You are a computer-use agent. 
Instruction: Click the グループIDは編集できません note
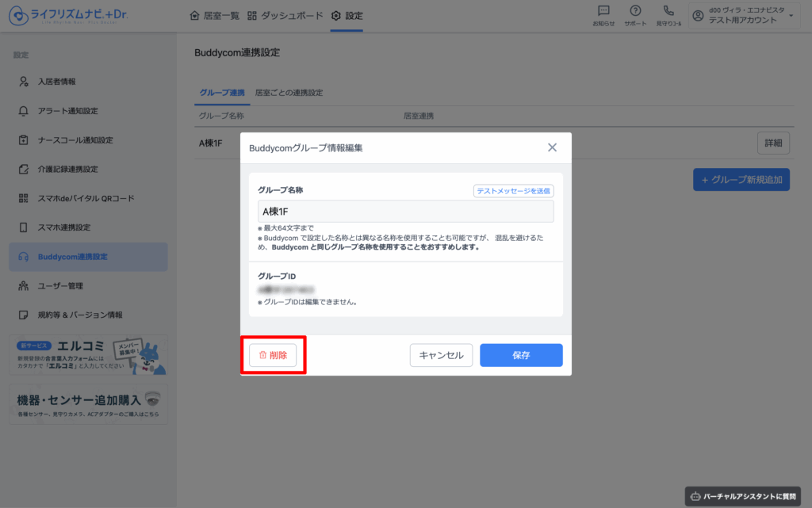coord(308,302)
